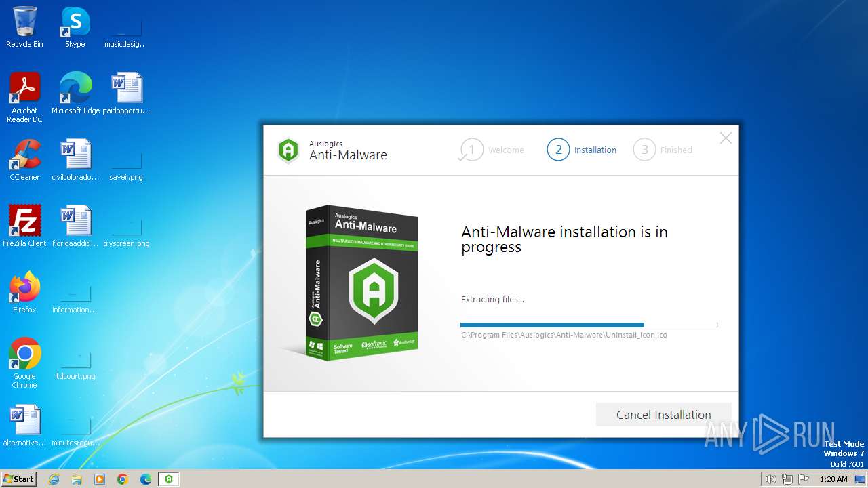Open Internet Explorer from taskbar
This screenshot has height=488, width=868.
click(54, 479)
